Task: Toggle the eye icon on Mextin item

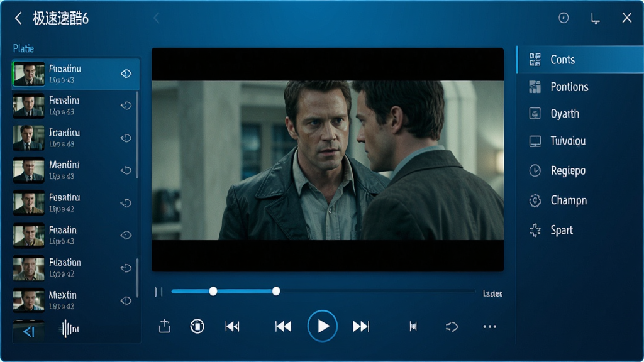Action: click(126, 301)
